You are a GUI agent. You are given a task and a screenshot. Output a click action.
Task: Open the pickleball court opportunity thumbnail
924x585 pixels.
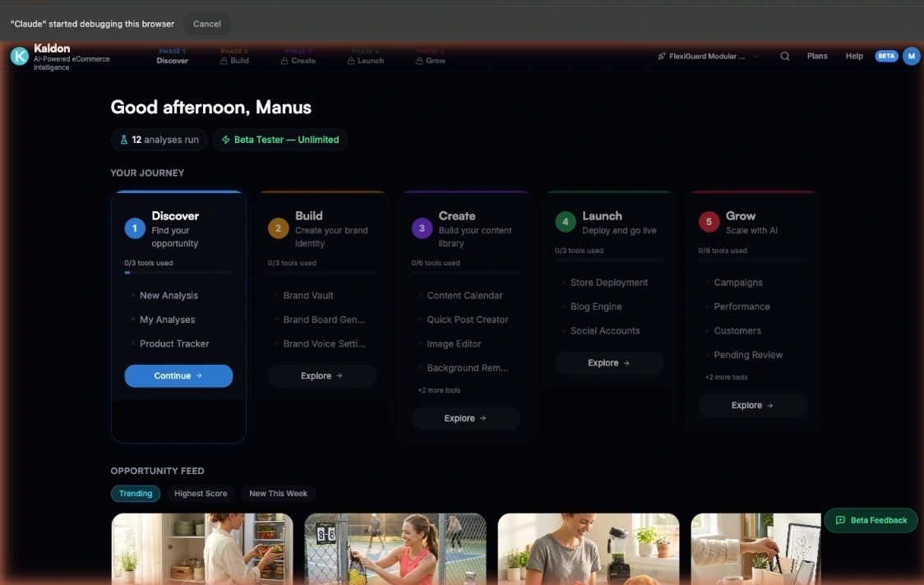395,549
